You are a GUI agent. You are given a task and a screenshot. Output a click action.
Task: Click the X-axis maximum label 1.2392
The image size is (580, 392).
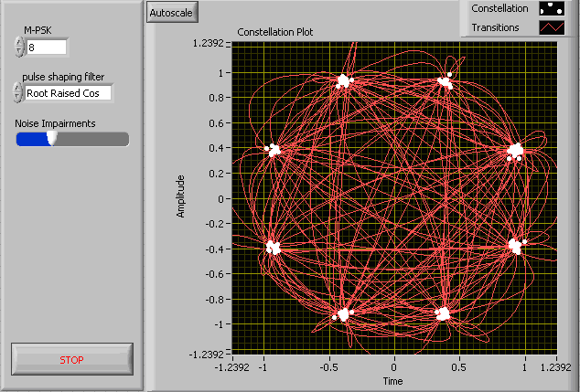coord(556,367)
